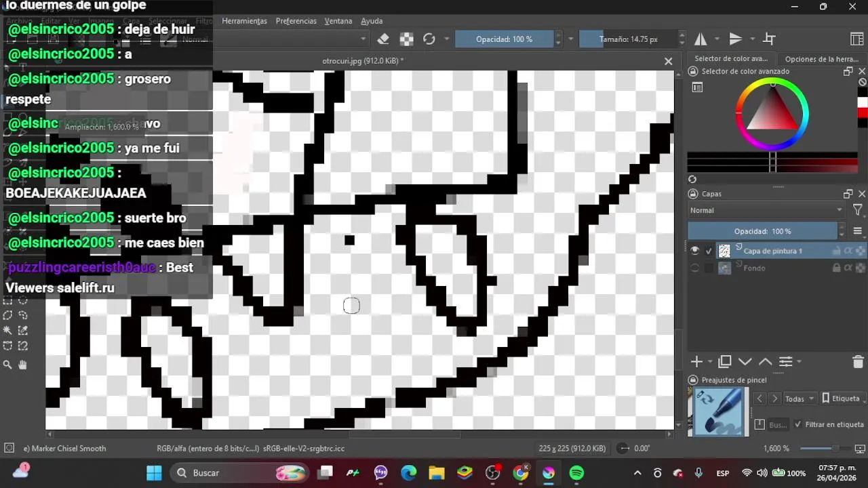Screen dimensions: 868x488
Task: Open the layer blend mode Normal dropdown
Action: pyautogui.click(x=766, y=210)
